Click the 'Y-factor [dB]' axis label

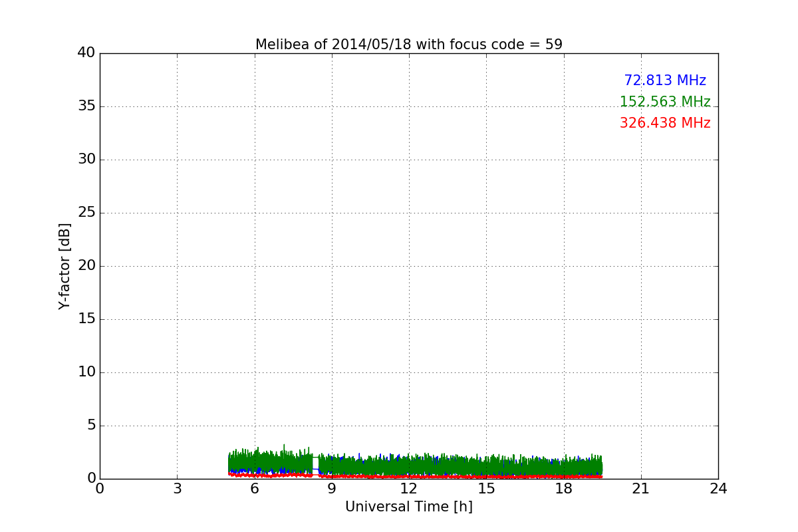pyautogui.click(x=65, y=266)
